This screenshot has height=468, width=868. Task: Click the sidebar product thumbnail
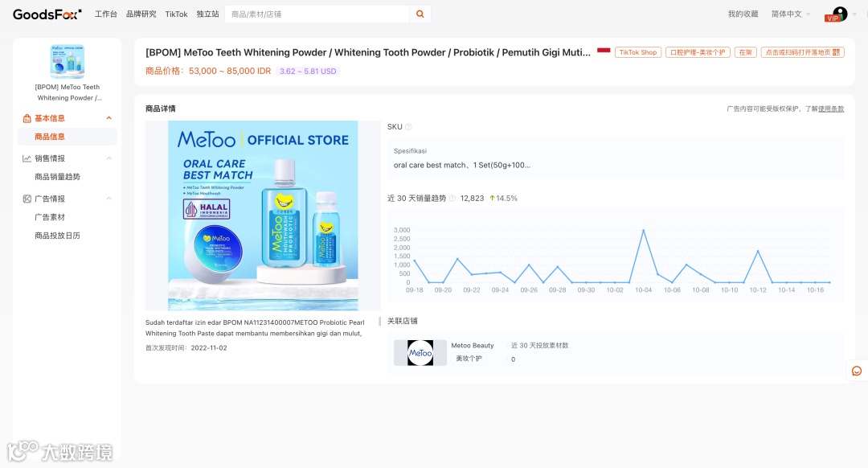67,61
